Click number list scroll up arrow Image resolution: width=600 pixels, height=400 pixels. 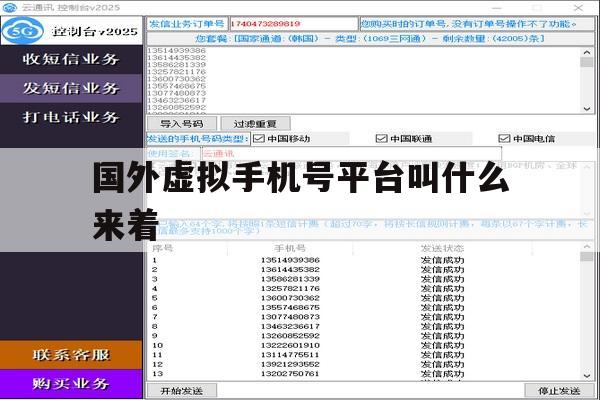(587, 52)
